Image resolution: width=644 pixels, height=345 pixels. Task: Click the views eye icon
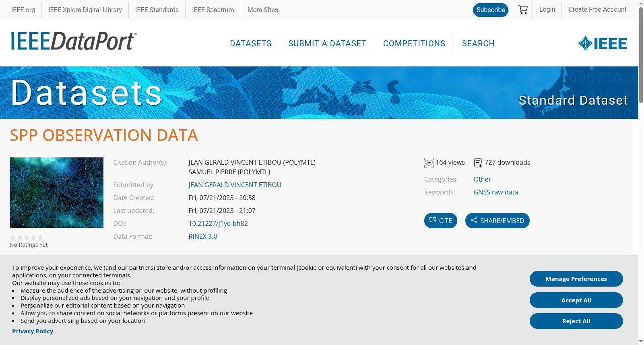[x=429, y=163]
